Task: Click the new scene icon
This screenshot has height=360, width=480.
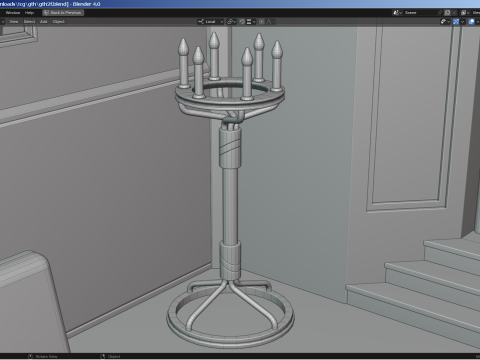Action: coord(448,13)
